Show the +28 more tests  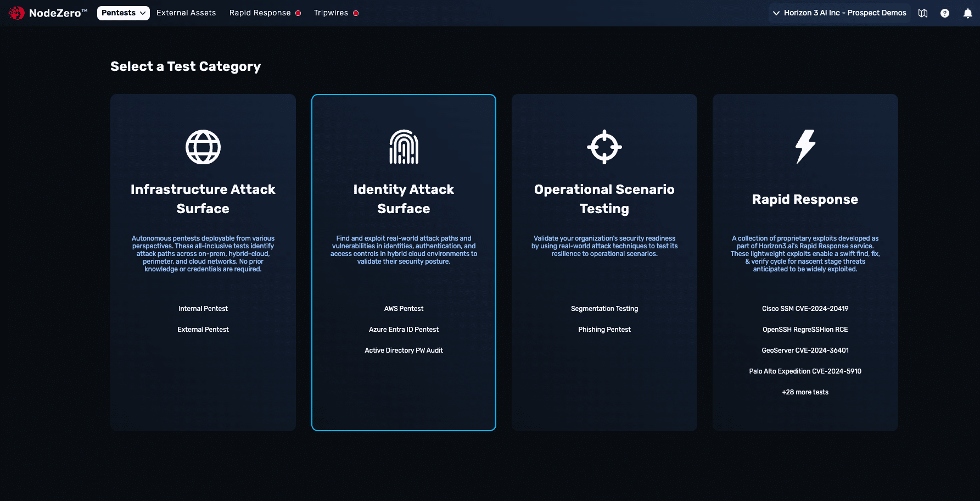(x=805, y=392)
